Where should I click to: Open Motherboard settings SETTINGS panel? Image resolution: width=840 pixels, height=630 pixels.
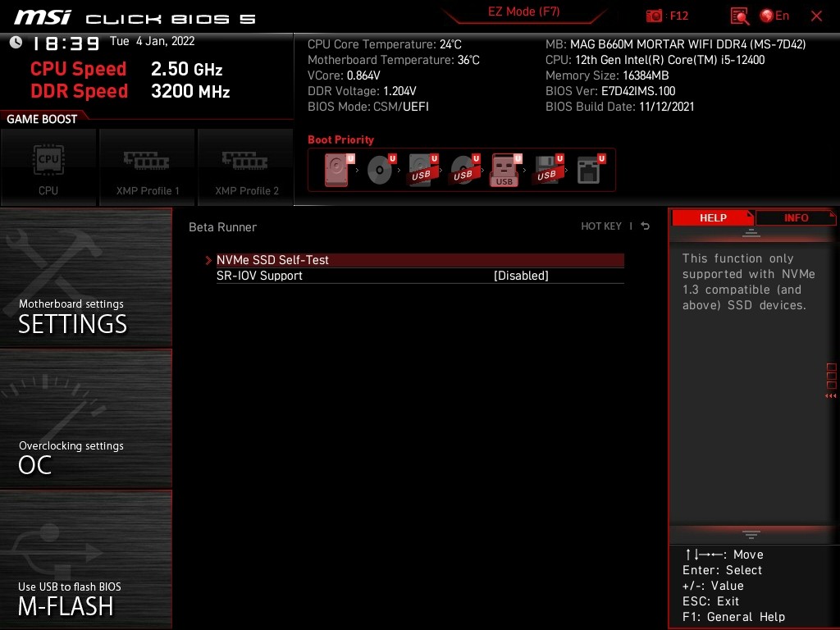pos(85,277)
